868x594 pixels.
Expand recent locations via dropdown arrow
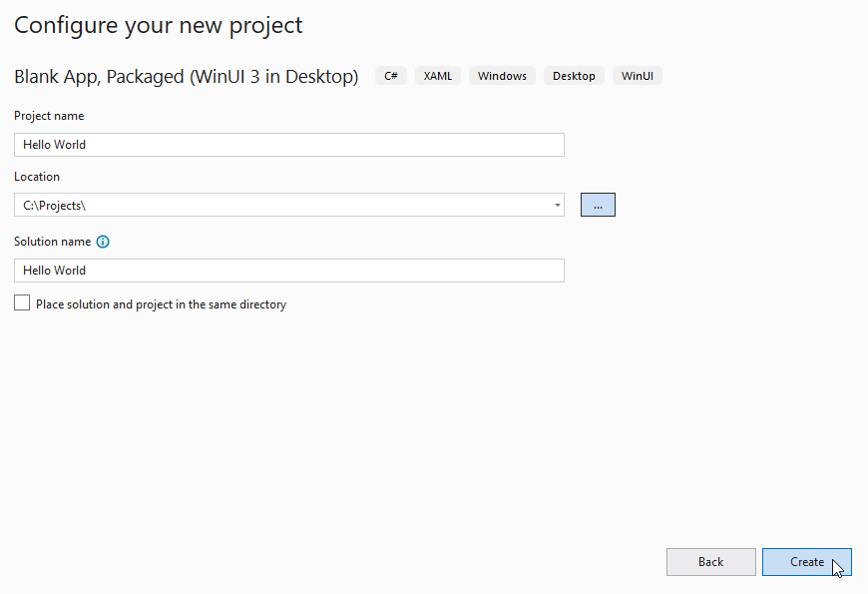pos(556,205)
